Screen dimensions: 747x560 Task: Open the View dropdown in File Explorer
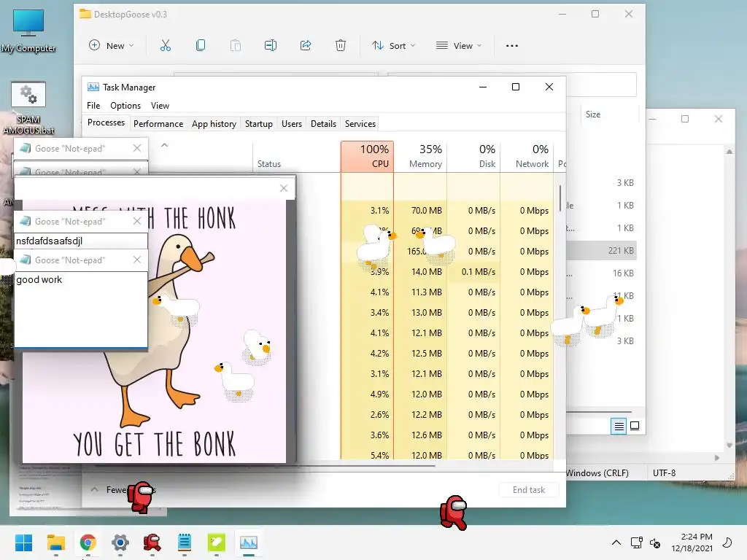click(459, 46)
